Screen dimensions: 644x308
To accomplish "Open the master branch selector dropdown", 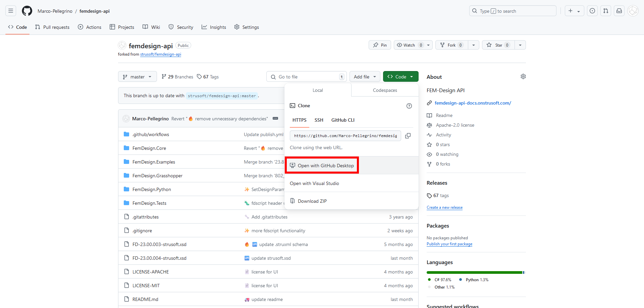I will [x=137, y=77].
